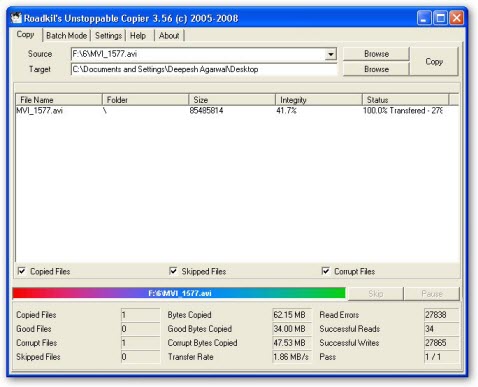This screenshot has width=478, height=387.
Task: Switch to the Copy tab
Action: pos(25,35)
